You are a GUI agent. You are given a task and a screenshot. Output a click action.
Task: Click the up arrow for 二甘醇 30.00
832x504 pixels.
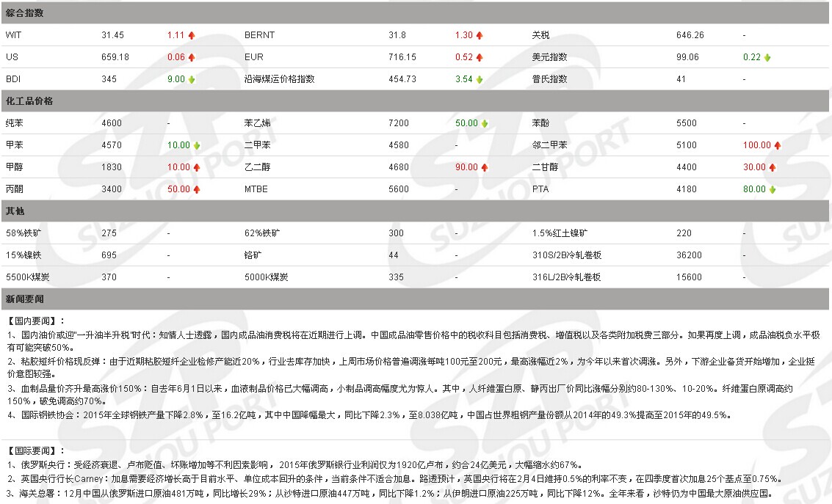click(773, 167)
